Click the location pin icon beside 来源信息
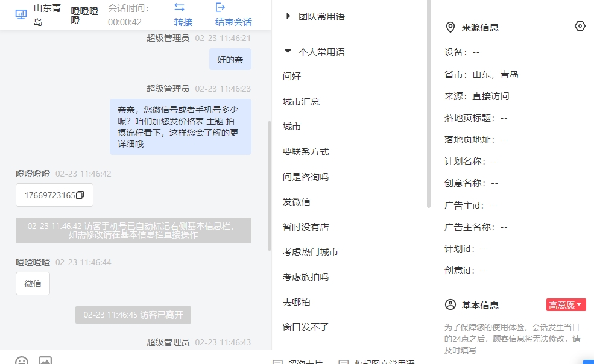 [450, 27]
